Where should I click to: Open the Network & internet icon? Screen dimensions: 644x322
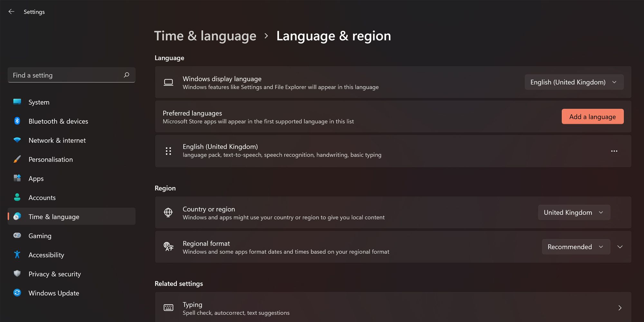pyautogui.click(x=17, y=140)
